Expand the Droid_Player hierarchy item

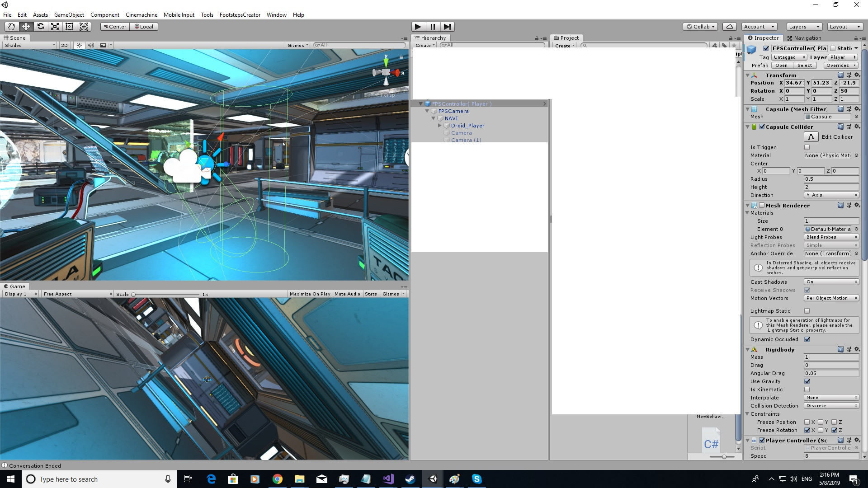[439, 126]
